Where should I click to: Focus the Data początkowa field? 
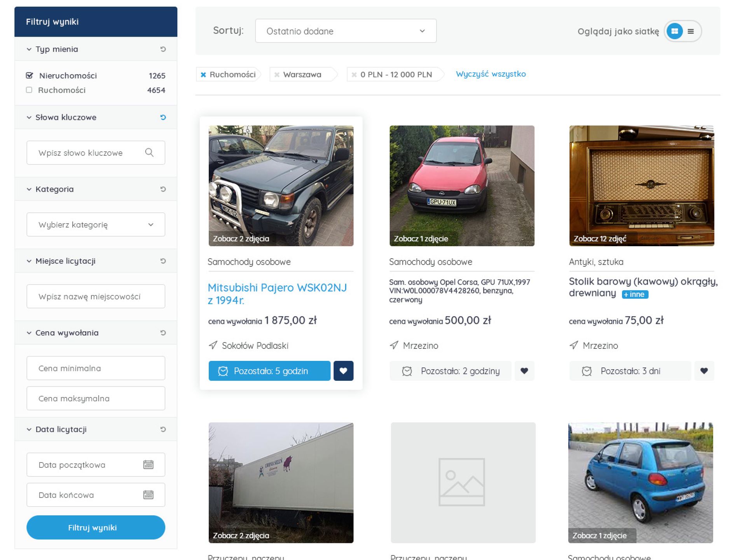tap(96, 464)
